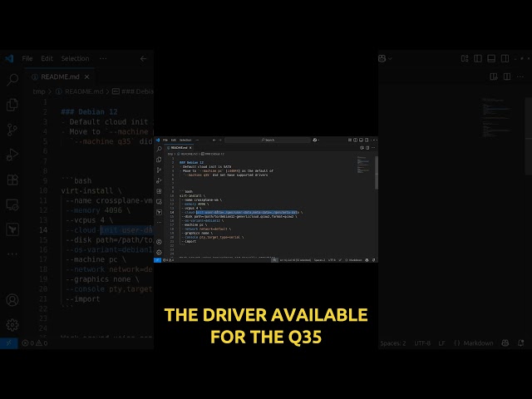Click errors and warnings count in dimmed background

coord(35,343)
